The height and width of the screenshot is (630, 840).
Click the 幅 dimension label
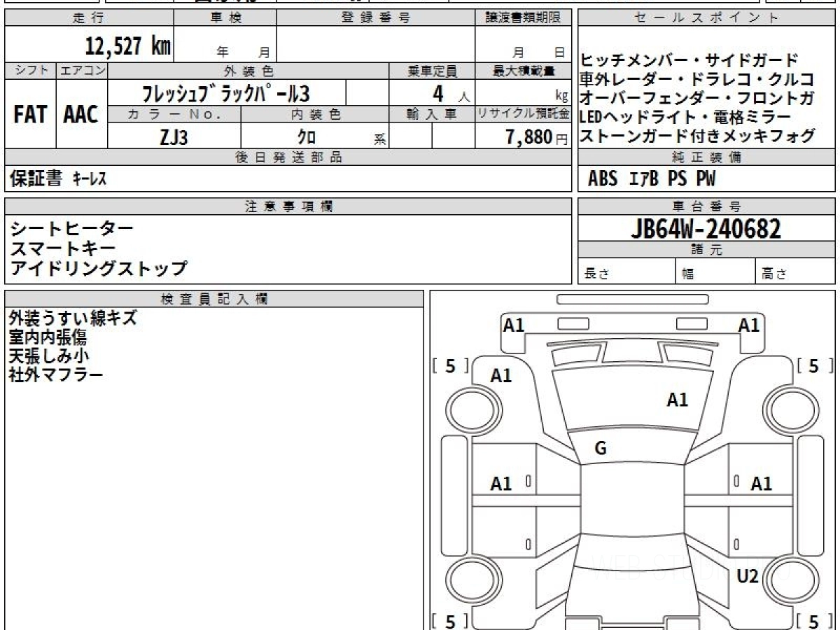click(x=688, y=274)
